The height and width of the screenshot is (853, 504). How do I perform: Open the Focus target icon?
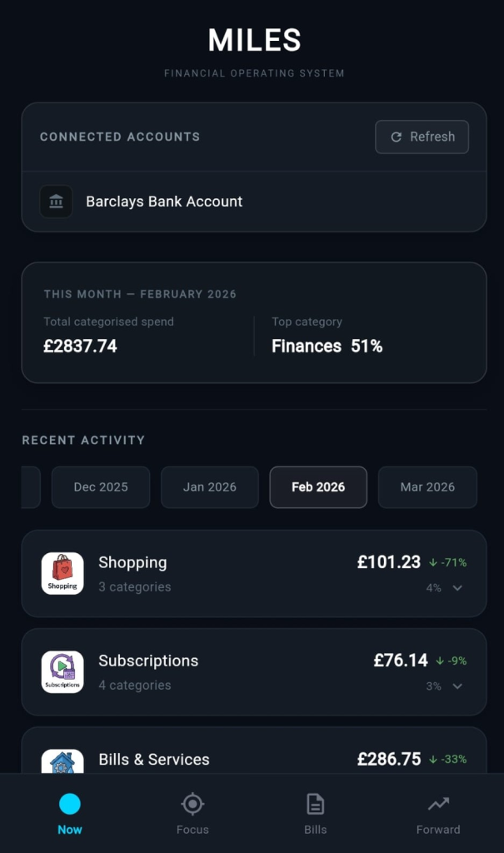click(x=192, y=804)
